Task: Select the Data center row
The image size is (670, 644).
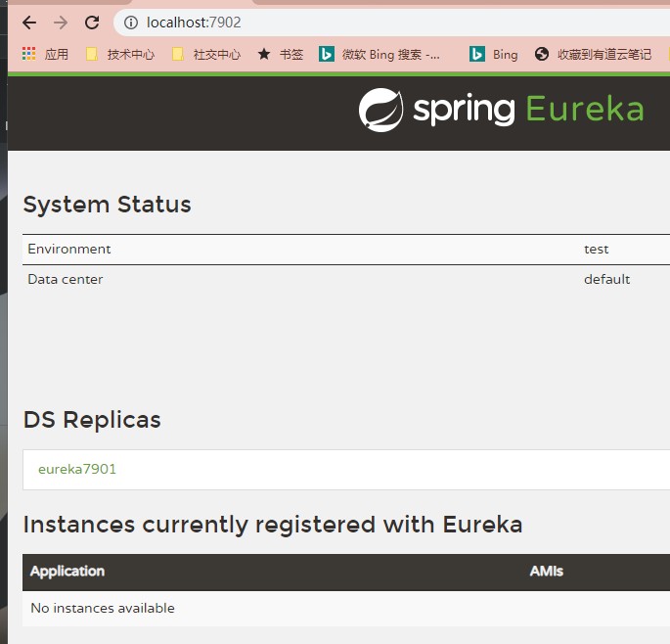Action: click(66, 280)
